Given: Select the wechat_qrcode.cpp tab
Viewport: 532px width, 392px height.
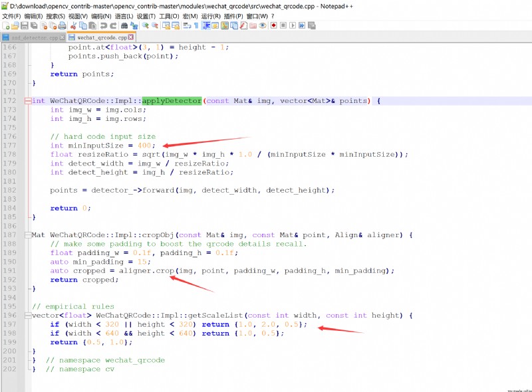Looking at the screenshot, I should click(x=102, y=38).
